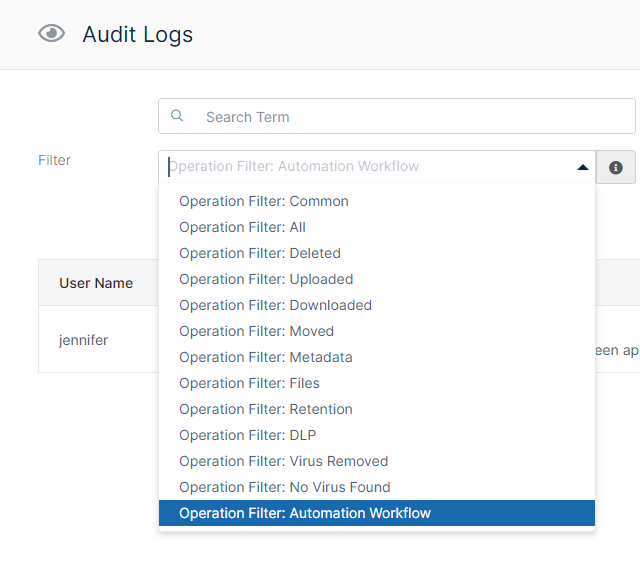Click the Audit Logs eye icon
640x563 pixels.
pos(51,34)
